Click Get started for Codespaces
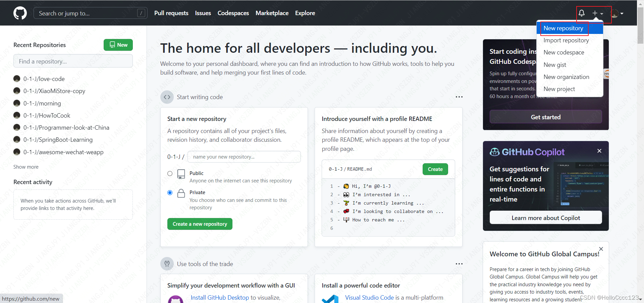The width and height of the screenshot is (644, 303). point(546,117)
